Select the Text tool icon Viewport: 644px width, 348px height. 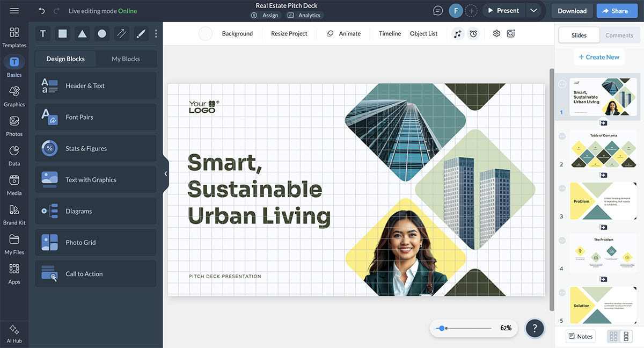(43, 34)
